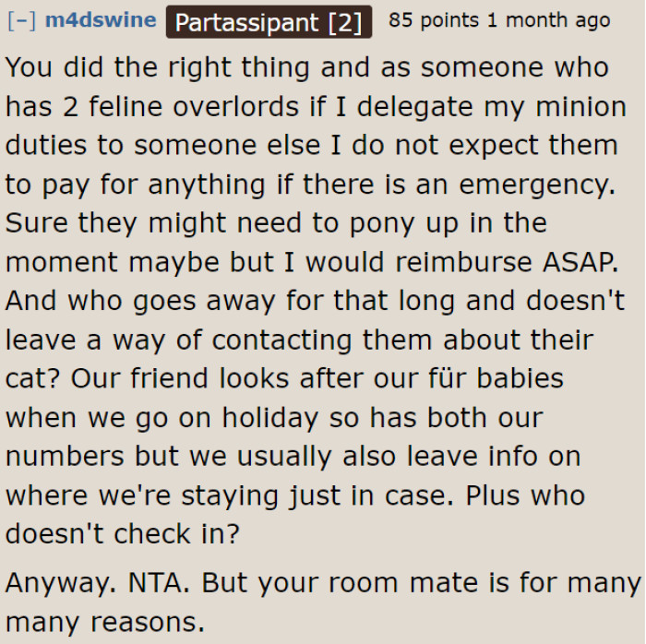Open the m4dswine user profile link
Screen dimensions: 646x644
(101, 20)
